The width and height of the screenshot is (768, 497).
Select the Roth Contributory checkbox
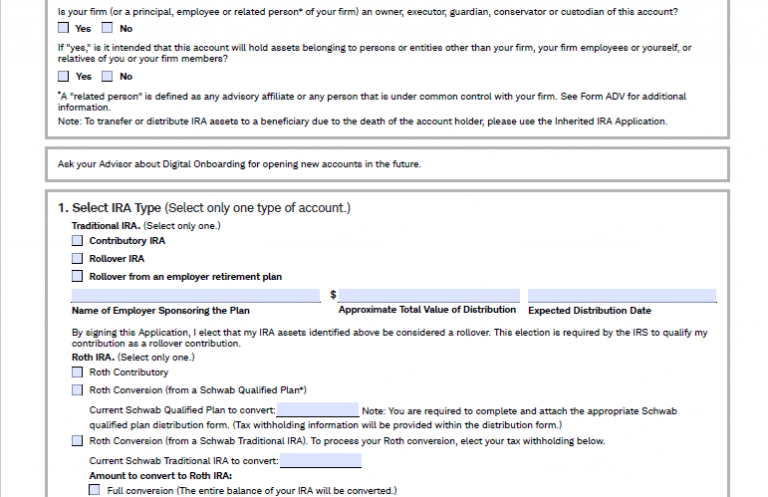point(77,372)
